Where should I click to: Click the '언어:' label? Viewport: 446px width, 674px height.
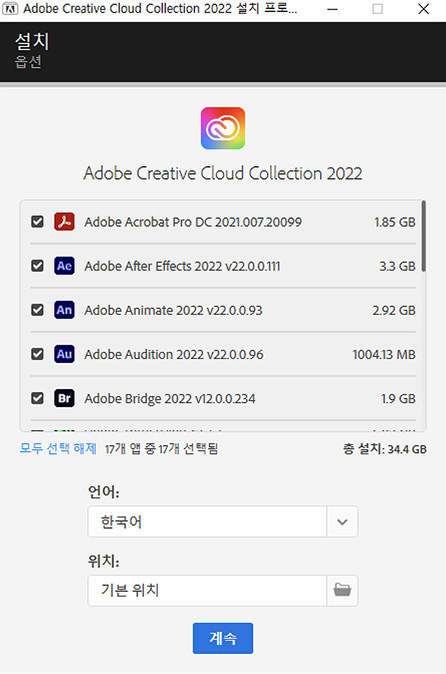(x=104, y=491)
